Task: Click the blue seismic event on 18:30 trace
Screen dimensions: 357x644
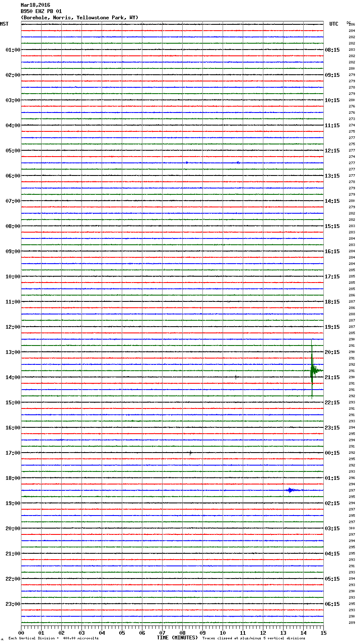Action: pos(291,490)
